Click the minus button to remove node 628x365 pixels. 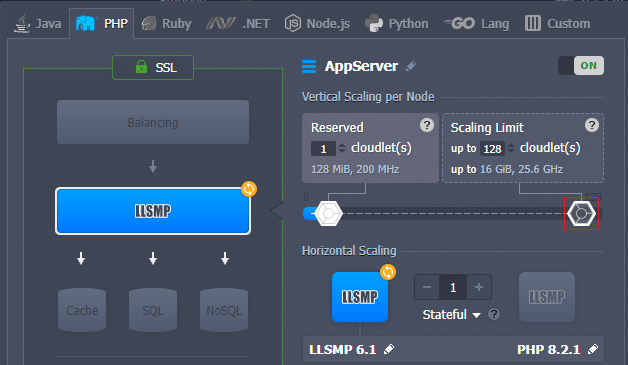(427, 287)
